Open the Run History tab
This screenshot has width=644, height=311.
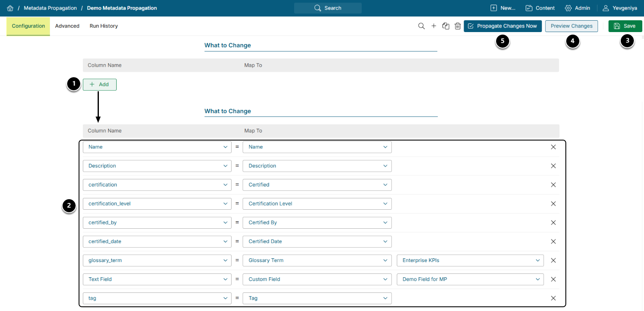click(104, 26)
